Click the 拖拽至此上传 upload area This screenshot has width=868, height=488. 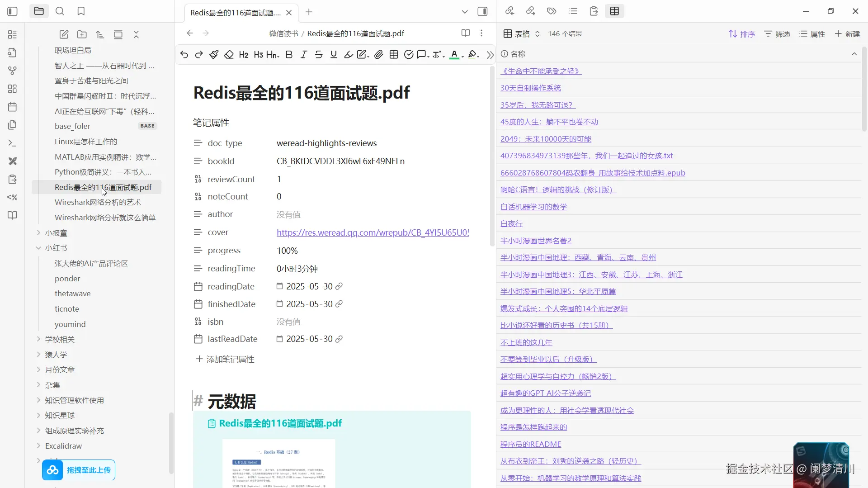coord(78,470)
